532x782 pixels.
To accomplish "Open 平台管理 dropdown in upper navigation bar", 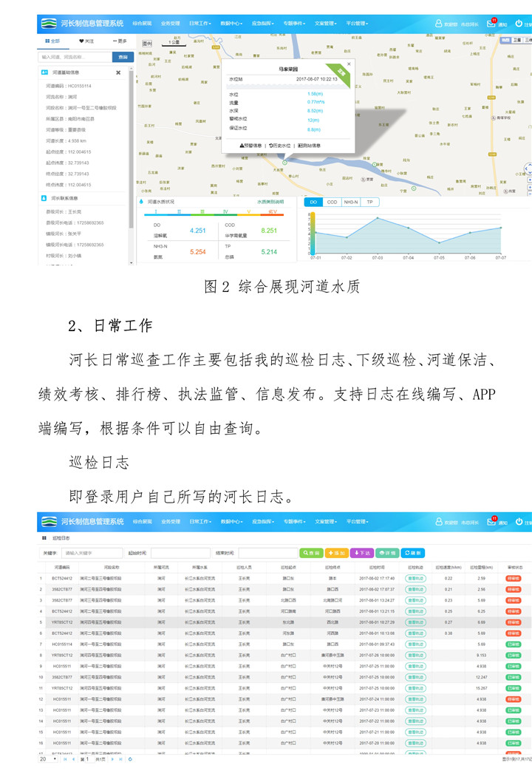I will pos(357,24).
